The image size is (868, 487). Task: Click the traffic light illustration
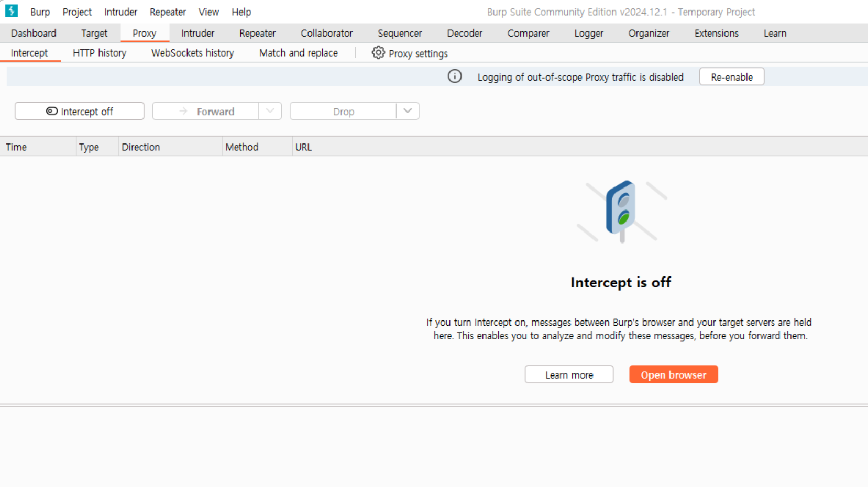pos(622,211)
